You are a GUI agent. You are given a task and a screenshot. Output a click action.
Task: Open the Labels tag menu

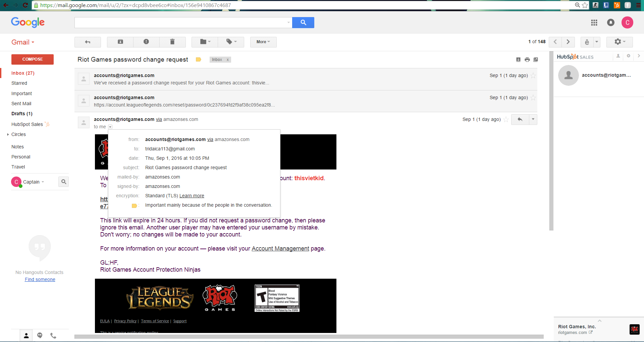231,42
